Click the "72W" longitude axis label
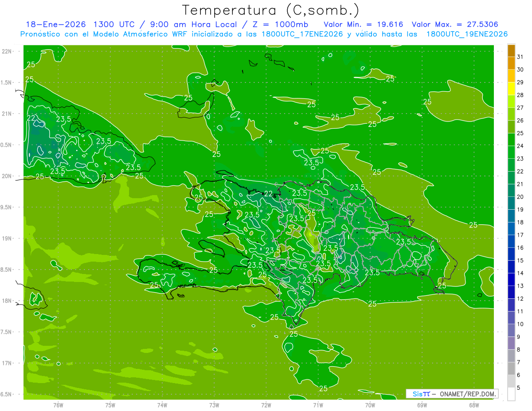532x411 pixels. click(266, 405)
